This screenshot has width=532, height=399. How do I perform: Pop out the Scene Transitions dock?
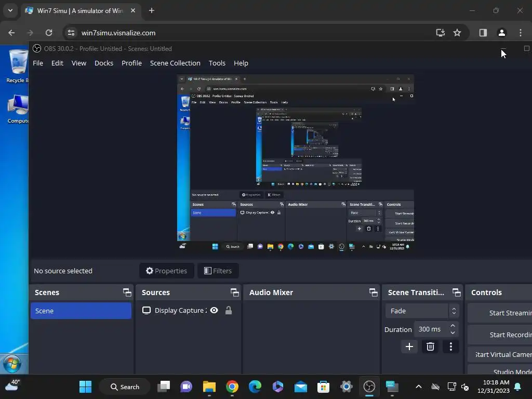456,292
